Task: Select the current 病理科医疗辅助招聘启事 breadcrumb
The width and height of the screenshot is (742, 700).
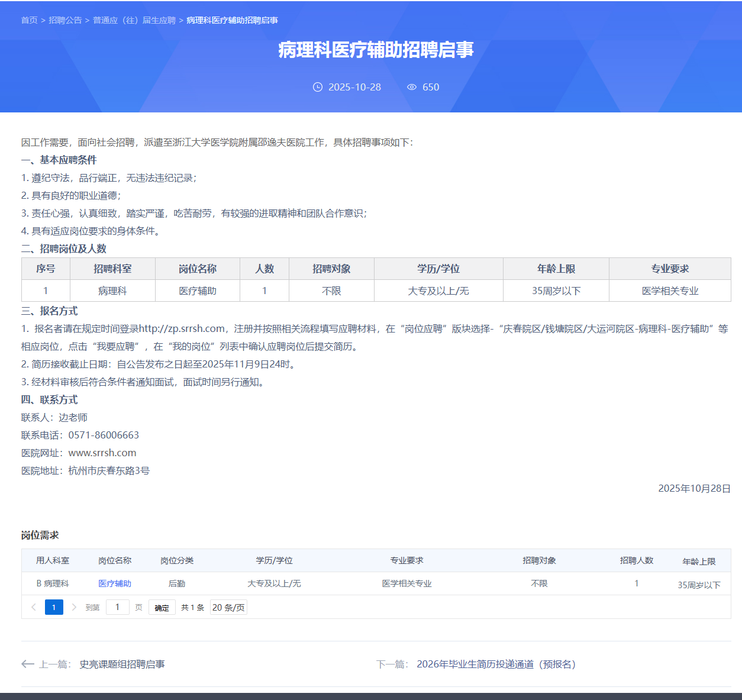Action: 232,20
